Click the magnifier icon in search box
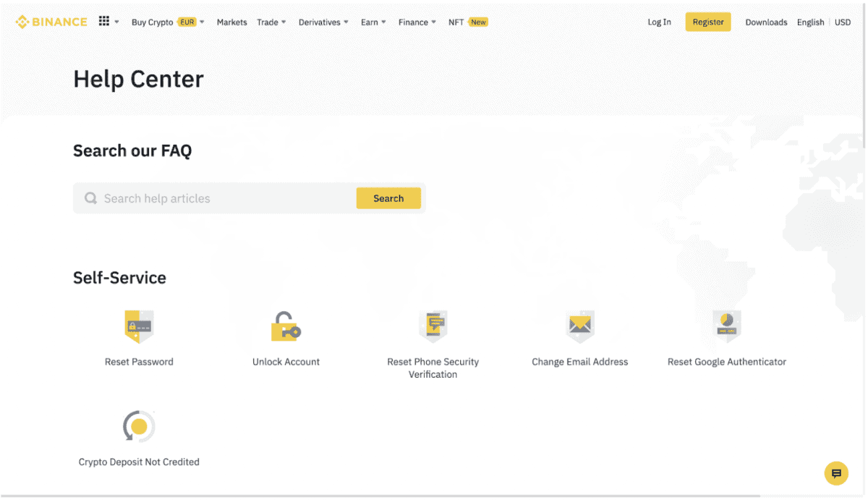This screenshot has height=500, width=868. (x=90, y=198)
